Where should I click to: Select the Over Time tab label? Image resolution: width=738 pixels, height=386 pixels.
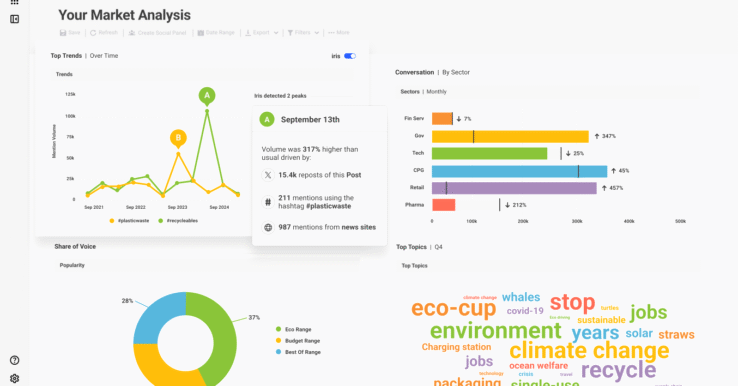[x=104, y=56]
